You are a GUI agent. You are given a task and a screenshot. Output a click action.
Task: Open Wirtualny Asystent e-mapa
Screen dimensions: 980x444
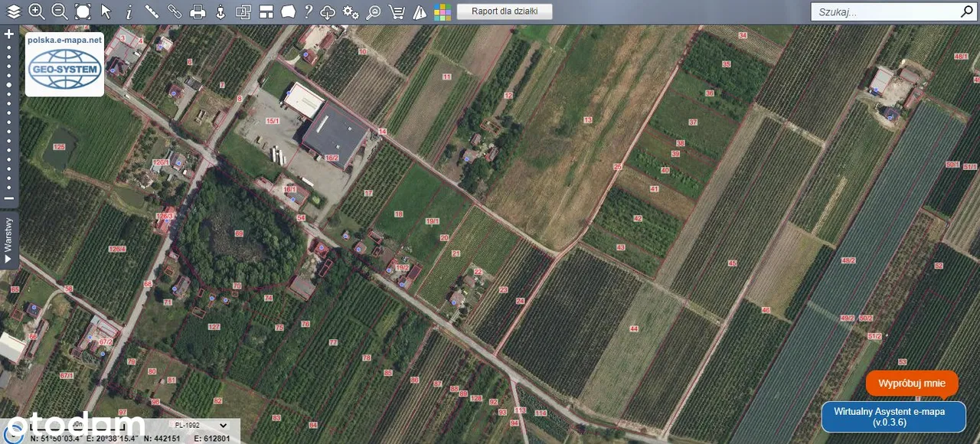point(893,416)
